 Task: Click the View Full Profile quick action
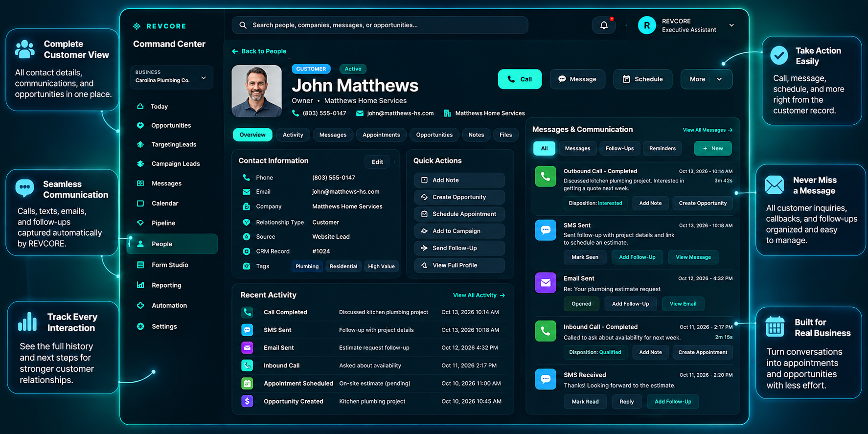coord(459,265)
